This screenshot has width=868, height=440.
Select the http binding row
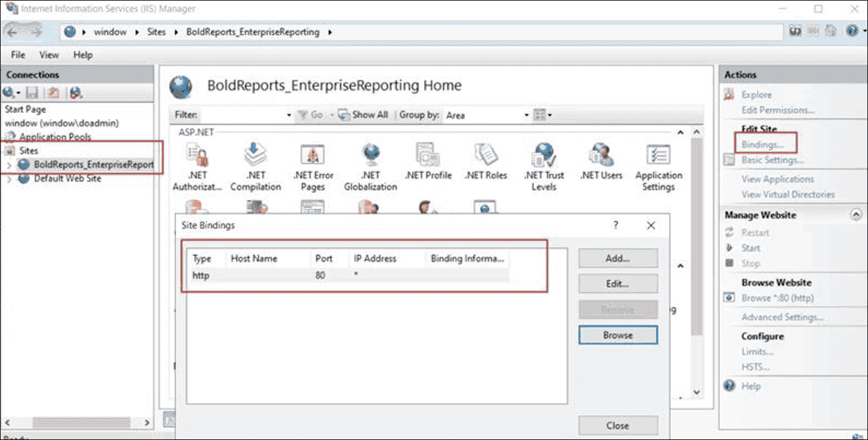coord(349,275)
